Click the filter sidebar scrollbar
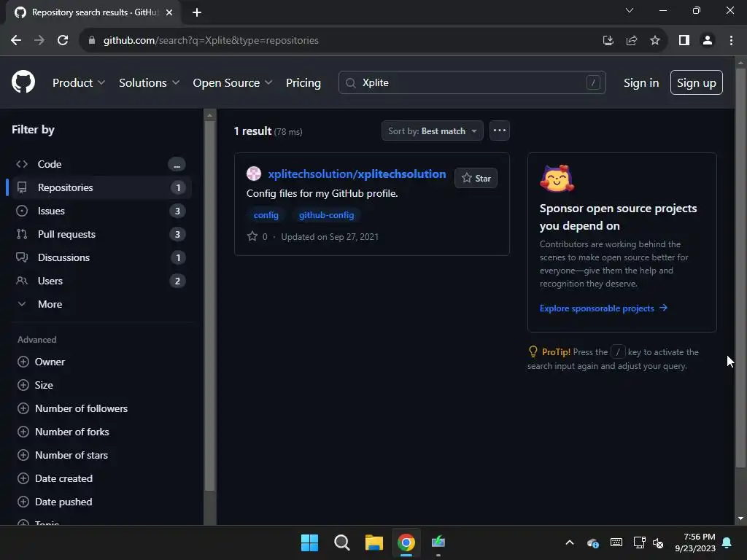747x560 pixels. click(209, 305)
